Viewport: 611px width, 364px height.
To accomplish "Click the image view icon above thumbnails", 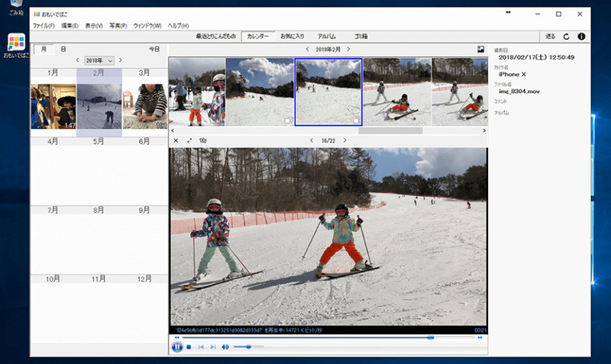I will coord(480,50).
